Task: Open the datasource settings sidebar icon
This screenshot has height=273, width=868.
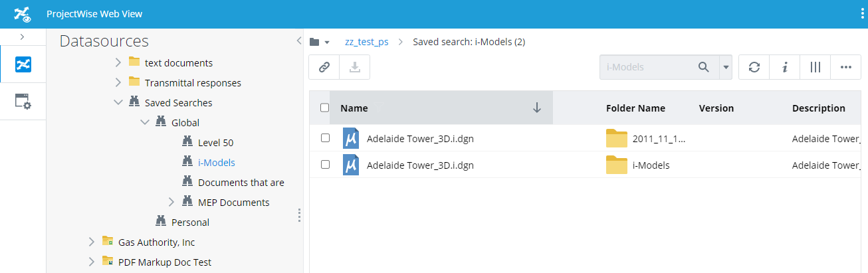Action: (x=23, y=102)
